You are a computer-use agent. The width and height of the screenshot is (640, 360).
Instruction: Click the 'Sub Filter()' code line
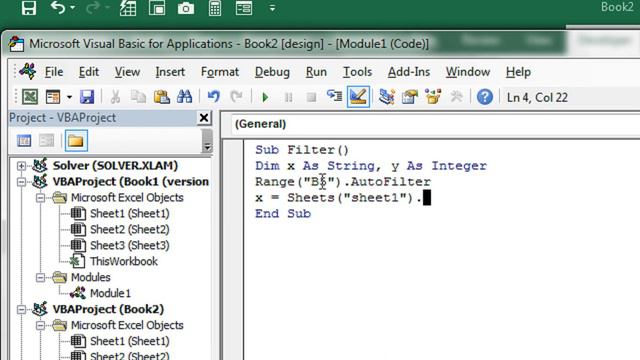coord(302,150)
